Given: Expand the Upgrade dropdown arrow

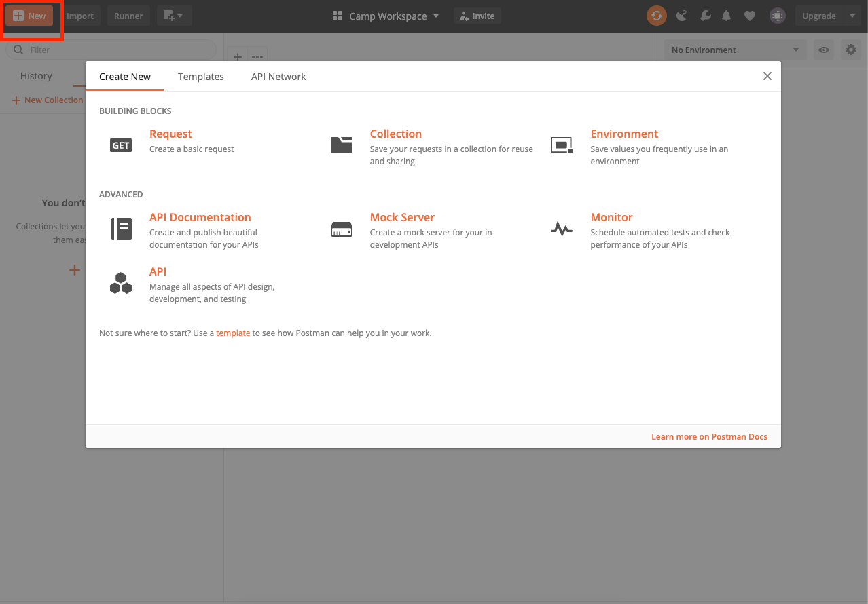Looking at the screenshot, I should click(852, 16).
